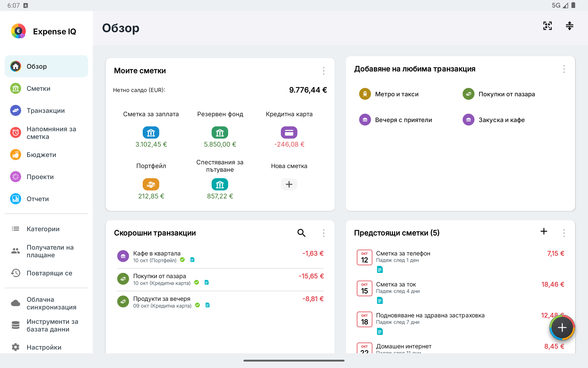The width and height of the screenshot is (588, 368).
Task: Go to Транзакции in sidebar
Action: [x=46, y=111]
